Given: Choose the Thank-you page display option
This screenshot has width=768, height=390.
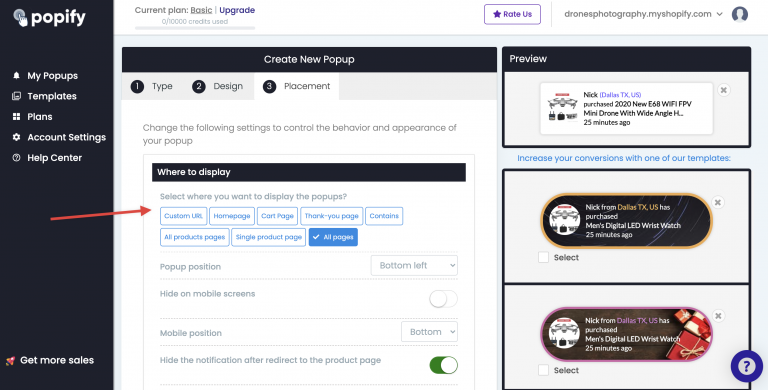Looking at the screenshot, I should (x=332, y=216).
